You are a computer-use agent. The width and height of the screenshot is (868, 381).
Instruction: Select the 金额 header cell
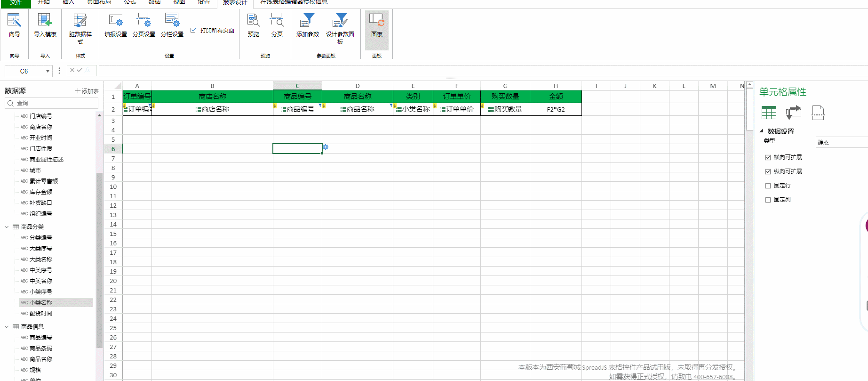556,97
